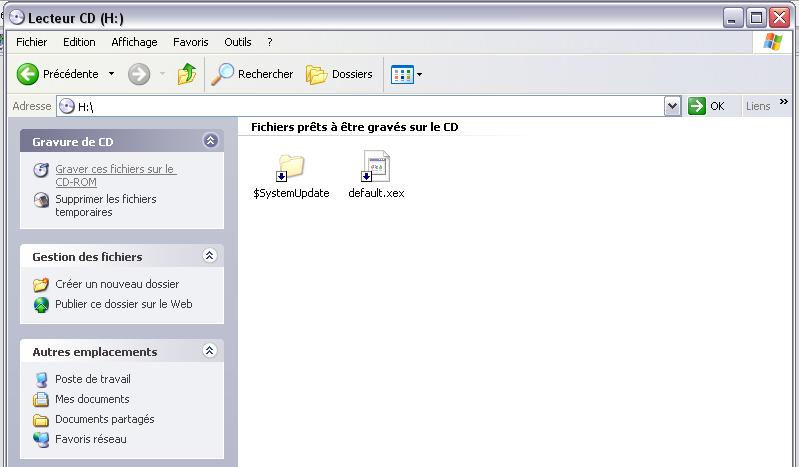Click the Poste de travail computer icon
799x467 pixels.
coord(41,380)
